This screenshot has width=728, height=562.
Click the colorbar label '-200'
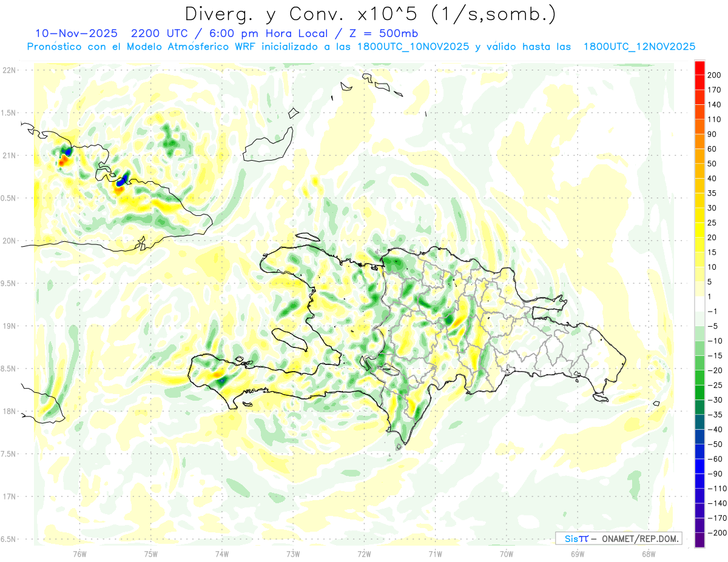point(716,533)
